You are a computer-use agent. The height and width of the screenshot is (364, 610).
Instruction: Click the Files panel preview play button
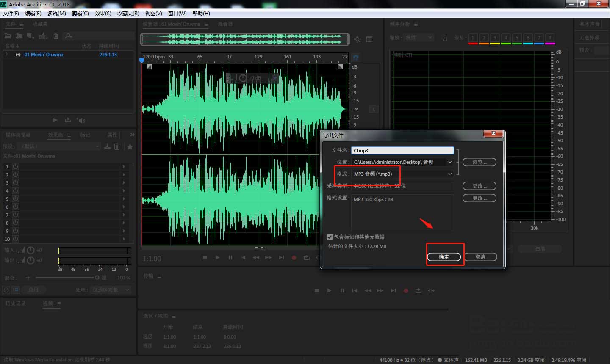(x=55, y=120)
